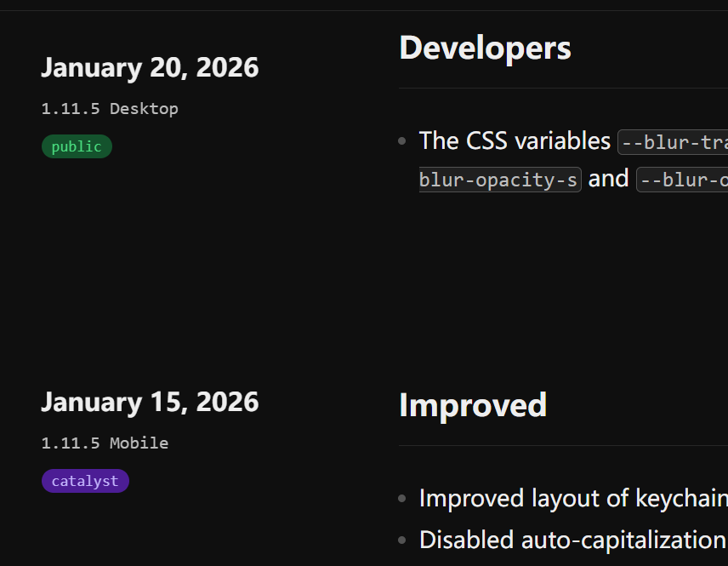The width and height of the screenshot is (728, 566).
Task: Click the --blur-o code snippet after 'and'
Action: (x=683, y=180)
